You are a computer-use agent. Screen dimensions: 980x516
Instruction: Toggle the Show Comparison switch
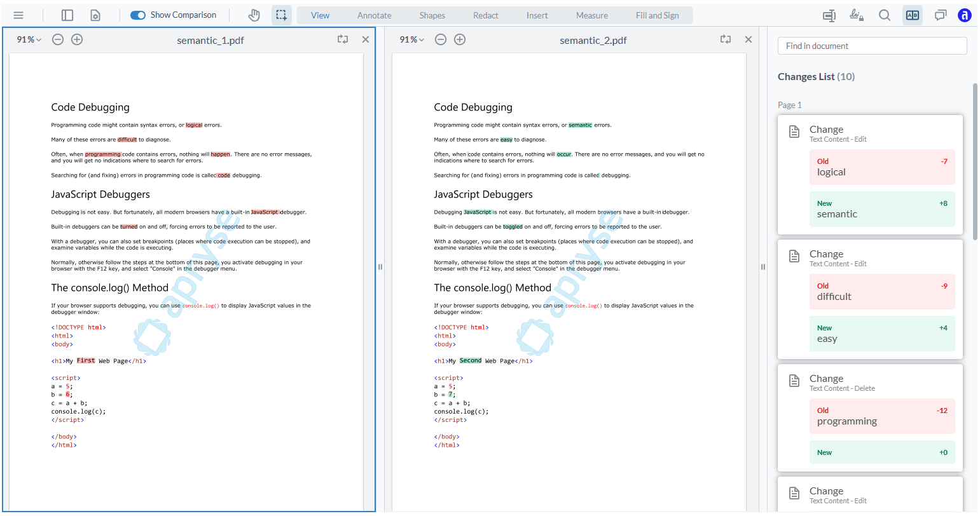pyautogui.click(x=138, y=15)
